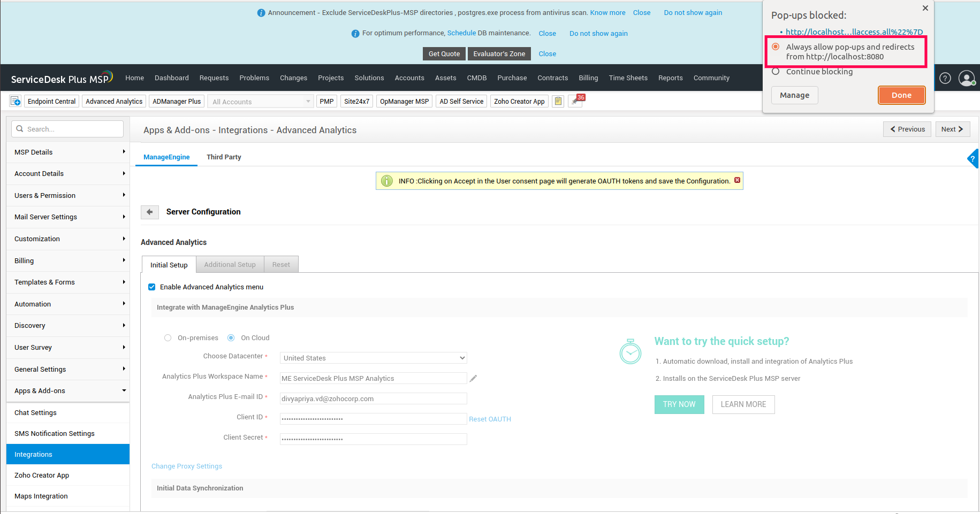The height and width of the screenshot is (514, 980).
Task: Go to the Next page button
Action: [953, 129]
